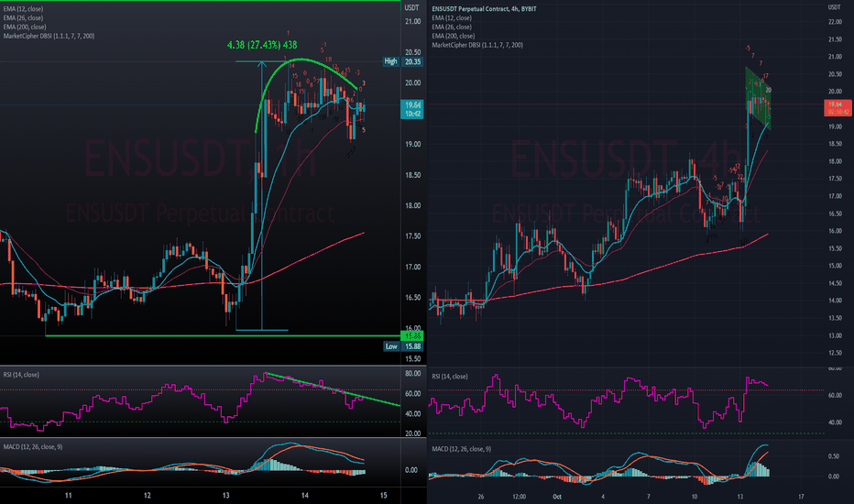Click the 20.35 high price label

412,61
